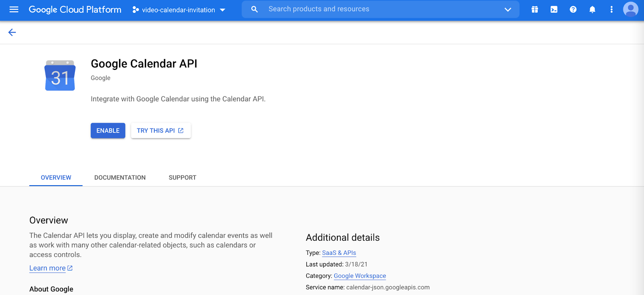The width and height of the screenshot is (644, 295).
Task: Click the blue ENABLE button
Action: 108,131
